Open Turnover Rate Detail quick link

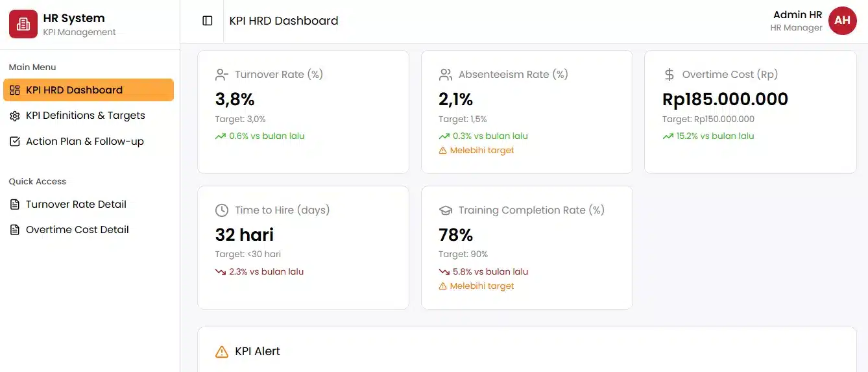pos(76,205)
